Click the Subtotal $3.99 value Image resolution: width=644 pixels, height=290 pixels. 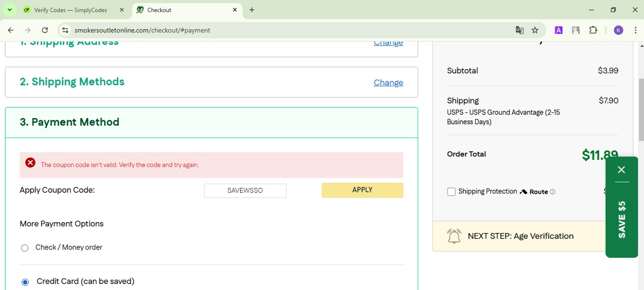pyautogui.click(x=608, y=71)
